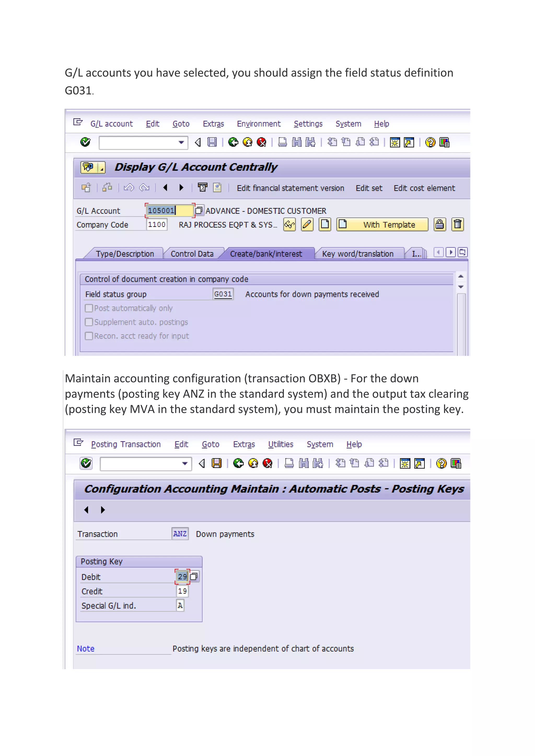The image size is (535, 756).
Task: Open the Goto menu in Posting Keys window
Action: click(x=211, y=445)
